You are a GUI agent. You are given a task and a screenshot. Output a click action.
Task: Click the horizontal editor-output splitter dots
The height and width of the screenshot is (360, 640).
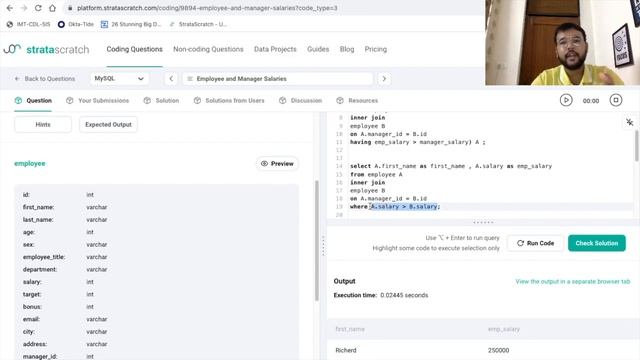tap(483, 222)
